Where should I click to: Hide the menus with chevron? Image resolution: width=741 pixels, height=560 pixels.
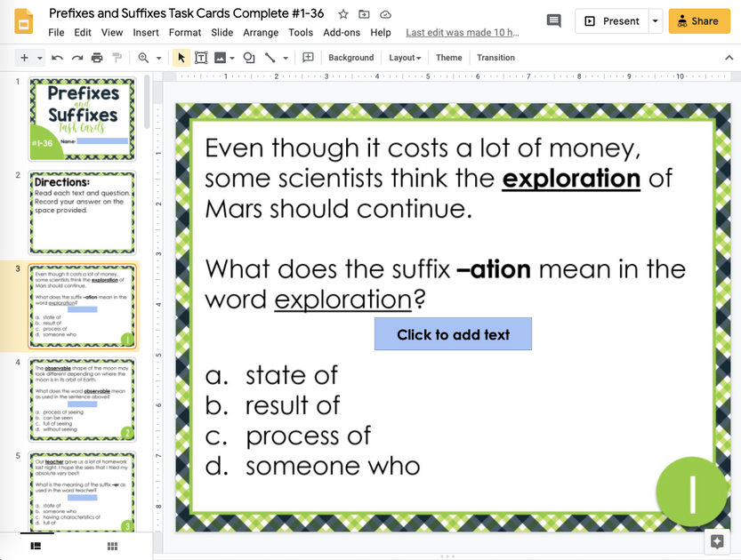729,58
